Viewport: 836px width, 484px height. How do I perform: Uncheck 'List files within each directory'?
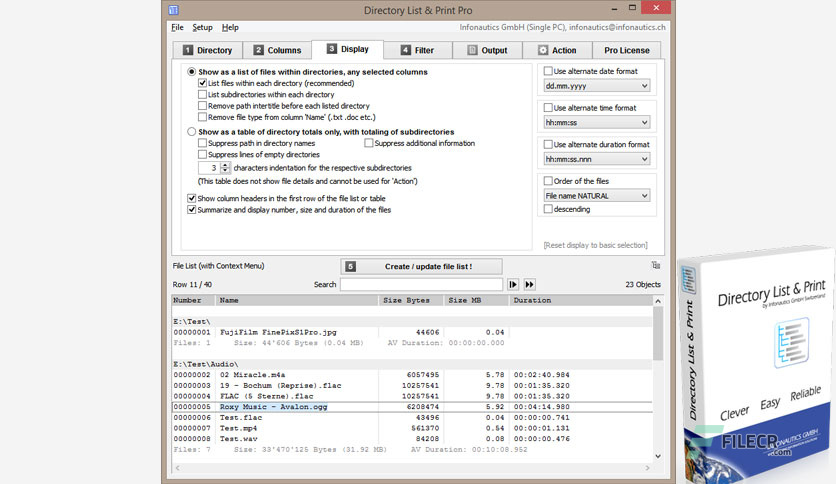tap(202, 83)
